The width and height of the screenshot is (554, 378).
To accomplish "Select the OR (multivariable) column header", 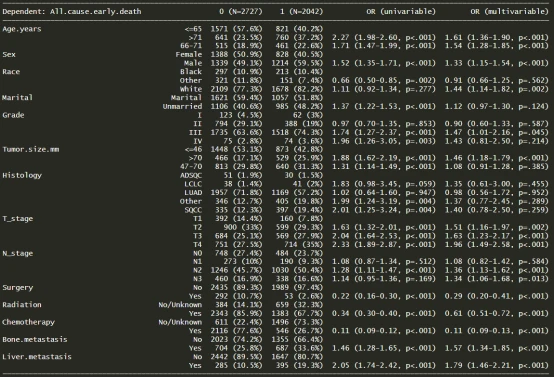I will tap(509, 12).
